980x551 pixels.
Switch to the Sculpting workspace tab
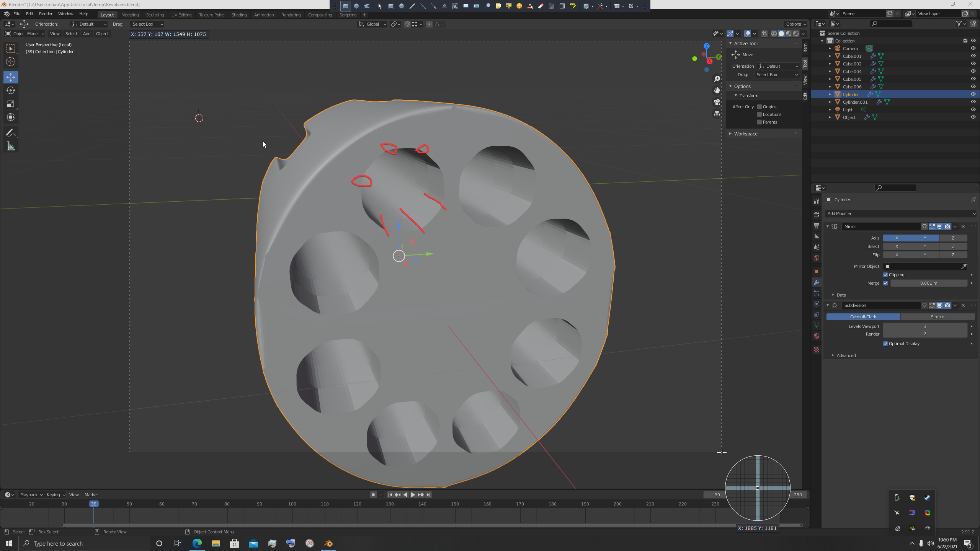click(155, 15)
